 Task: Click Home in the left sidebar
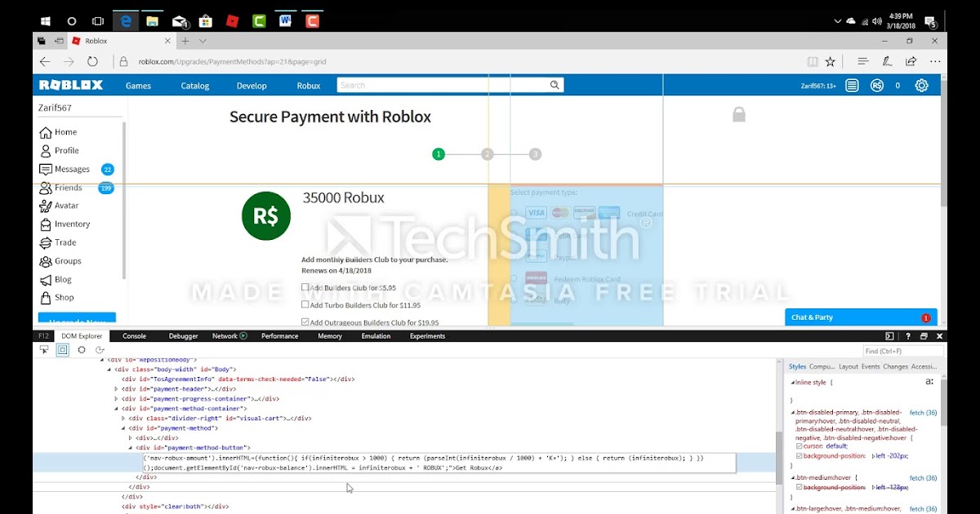tap(58, 132)
